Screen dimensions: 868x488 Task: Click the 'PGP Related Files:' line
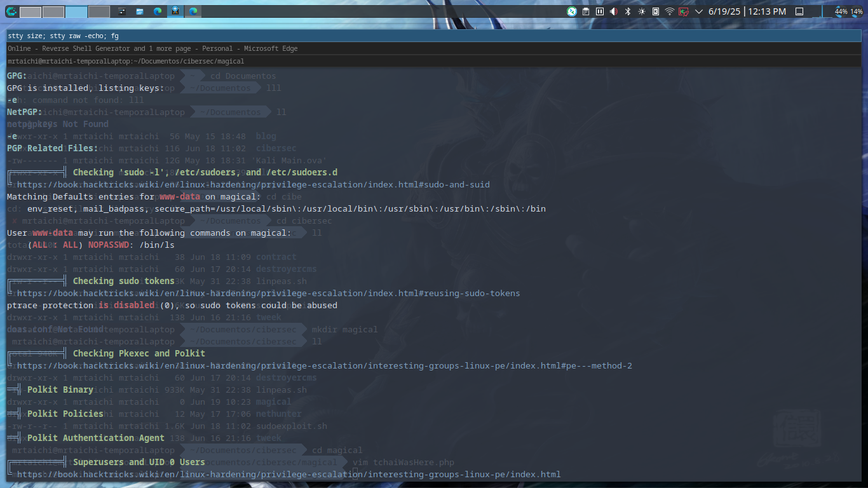[x=53, y=148]
